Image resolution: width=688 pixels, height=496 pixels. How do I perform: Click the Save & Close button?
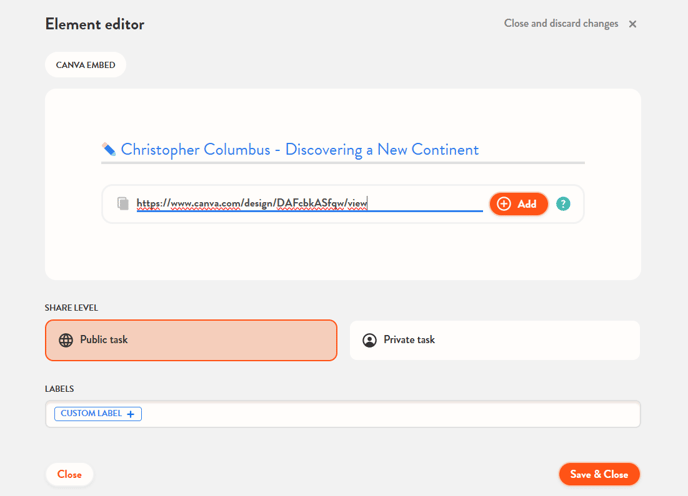click(599, 474)
